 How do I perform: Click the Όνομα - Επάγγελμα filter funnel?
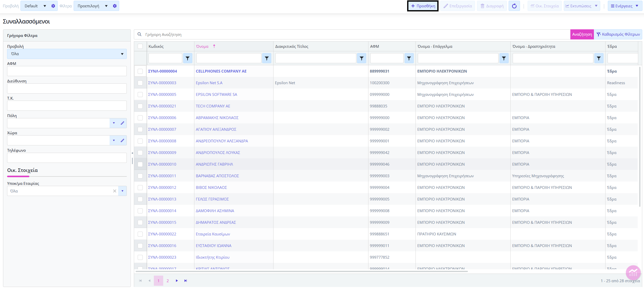point(504,58)
